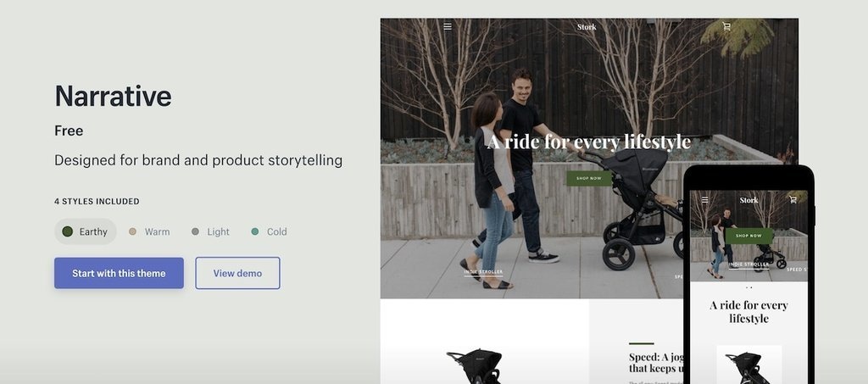Open INDIE STROLLER link in desktop preview
The height and width of the screenshot is (384, 868).
click(483, 272)
